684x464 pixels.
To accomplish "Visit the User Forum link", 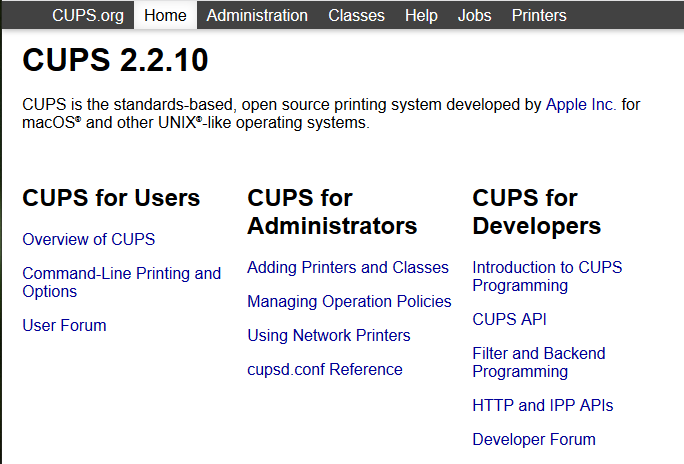I will 65,325.
